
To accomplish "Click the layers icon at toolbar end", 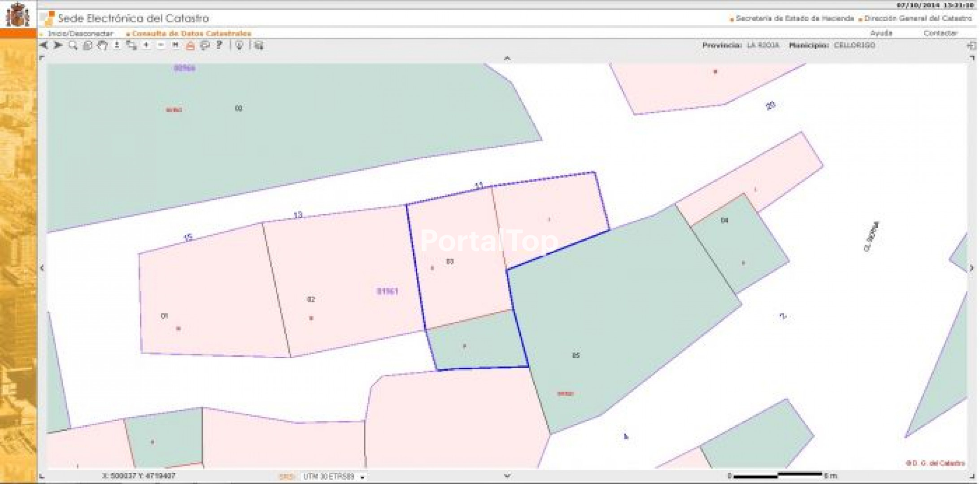I will pyautogui.click(x=259, y=45).
